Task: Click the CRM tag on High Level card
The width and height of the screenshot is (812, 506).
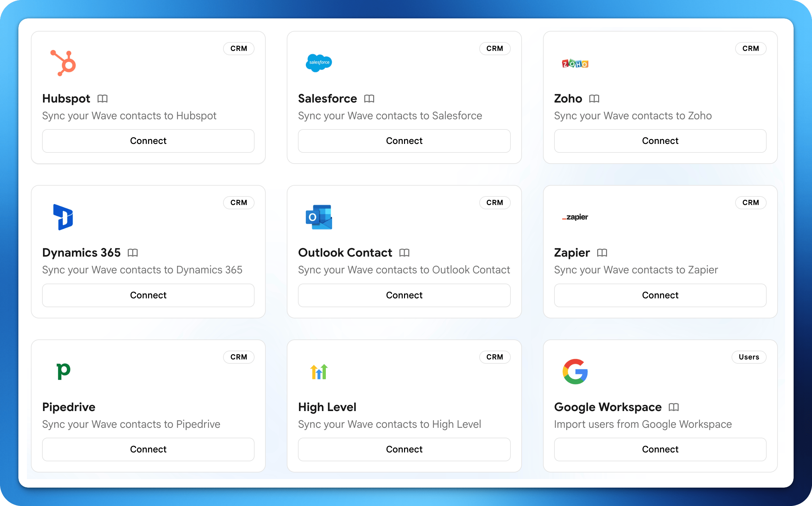Action: click(x=494, y=357)
